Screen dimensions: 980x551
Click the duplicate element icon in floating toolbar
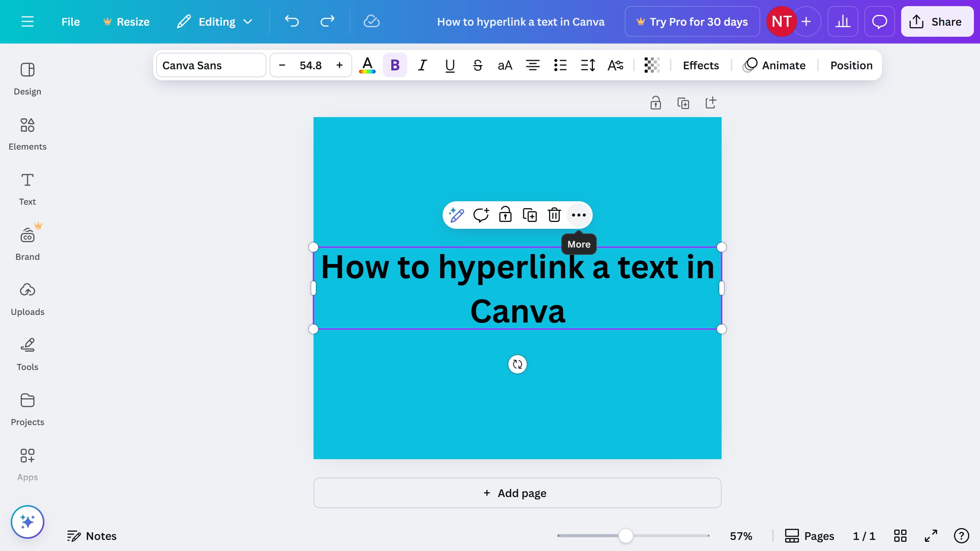click(530, 215)
